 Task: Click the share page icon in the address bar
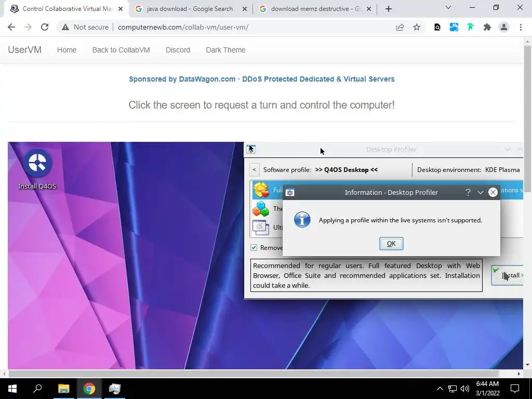tap(400, 27)
